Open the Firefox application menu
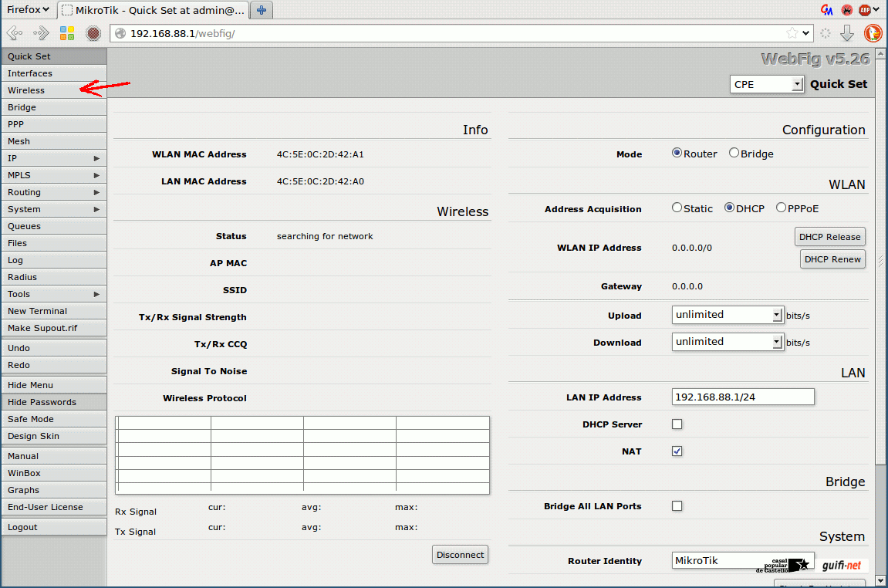The width and height of the screenshot is (888, 588). click(x=28, y=9)
